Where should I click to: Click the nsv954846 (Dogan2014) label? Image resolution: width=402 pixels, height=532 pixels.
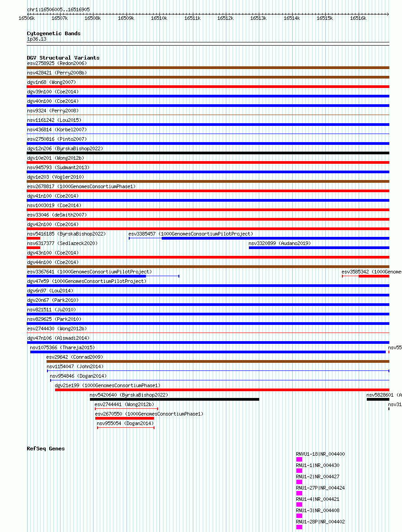[78, 376]
